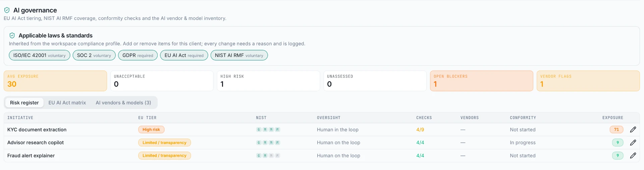This screenshot has height=170, width=644.
Task: Select the EU AI Act required chip
Action: coord(184,55)
